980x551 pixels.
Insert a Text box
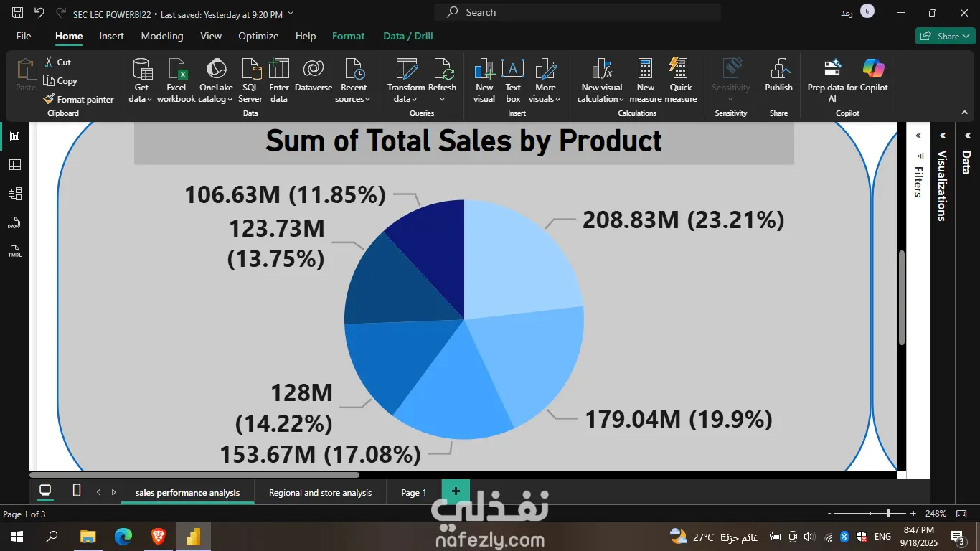pyautogui.click(x=513, y=80)
